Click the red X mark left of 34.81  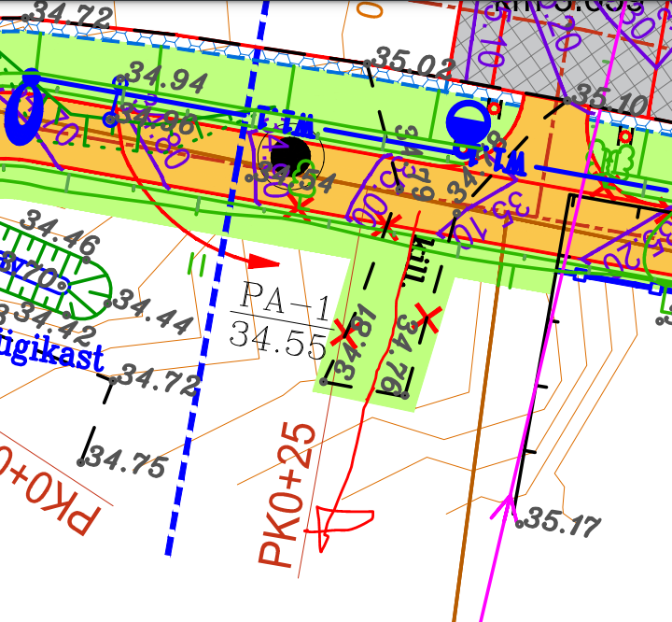coord(343,330)
